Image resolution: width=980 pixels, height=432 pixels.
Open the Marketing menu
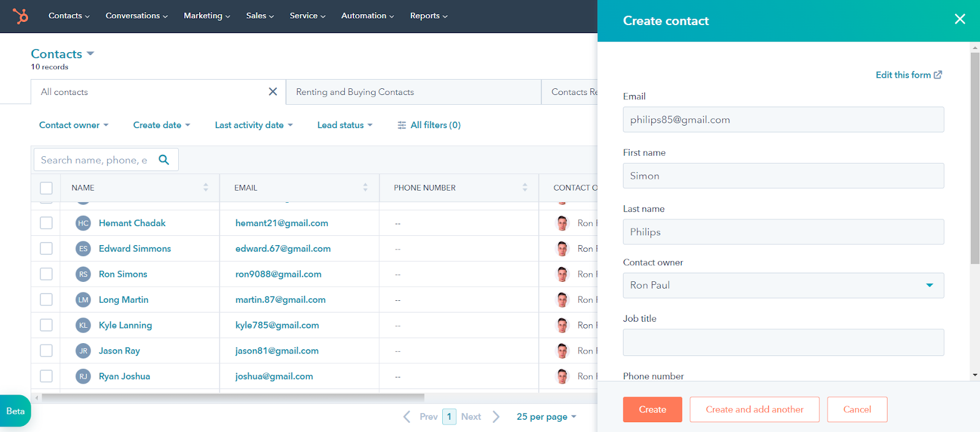click(206, 16)
